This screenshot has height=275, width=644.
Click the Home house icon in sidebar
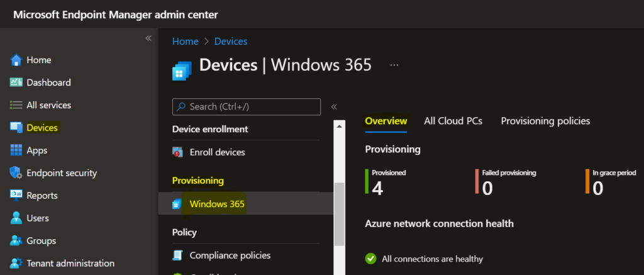point(16,60)
